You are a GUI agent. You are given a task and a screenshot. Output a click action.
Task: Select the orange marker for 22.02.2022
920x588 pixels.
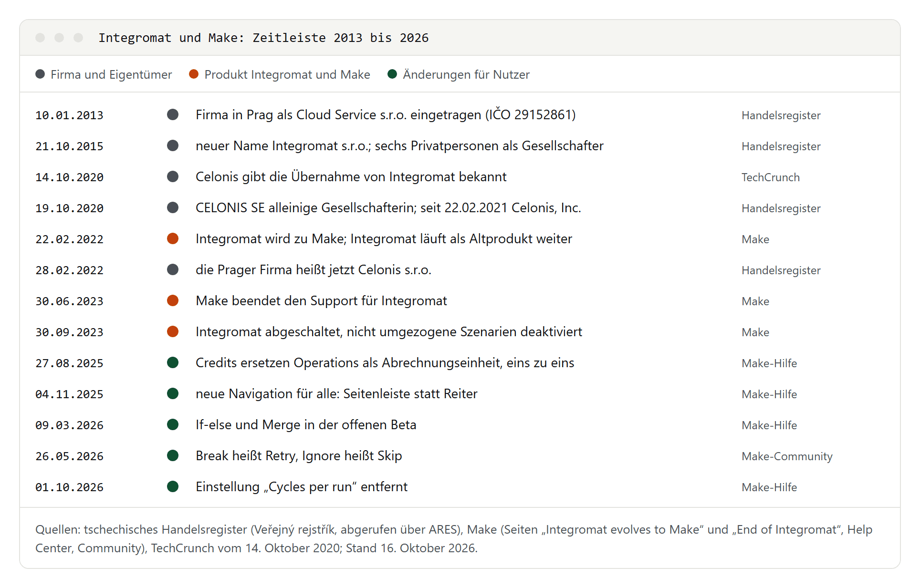[x=173, y=238]
